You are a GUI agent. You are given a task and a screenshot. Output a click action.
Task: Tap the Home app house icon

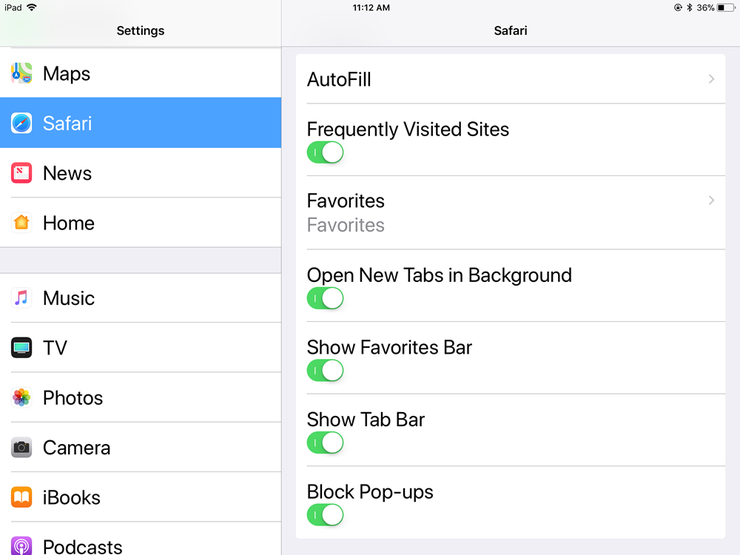pos(21,223)
